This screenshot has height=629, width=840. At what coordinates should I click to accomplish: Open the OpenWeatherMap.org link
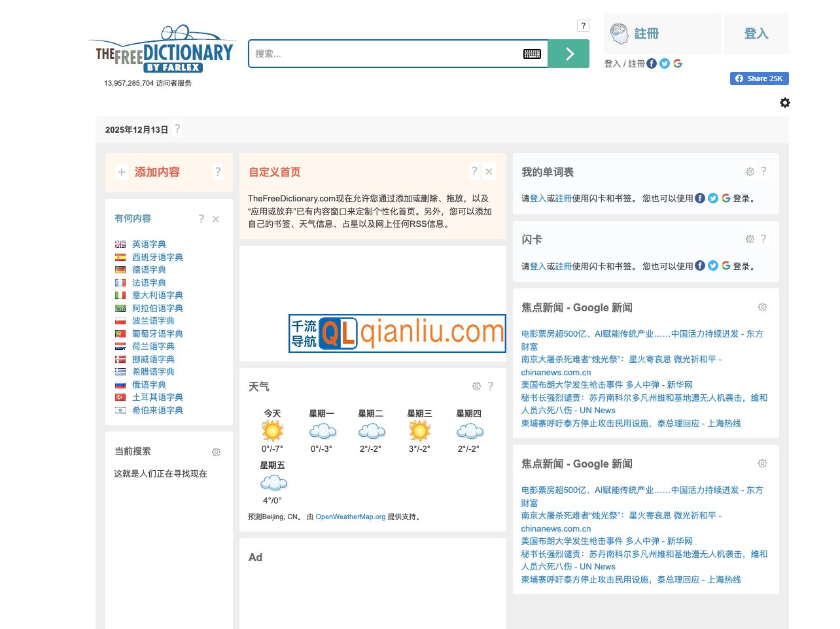(351, 516)
